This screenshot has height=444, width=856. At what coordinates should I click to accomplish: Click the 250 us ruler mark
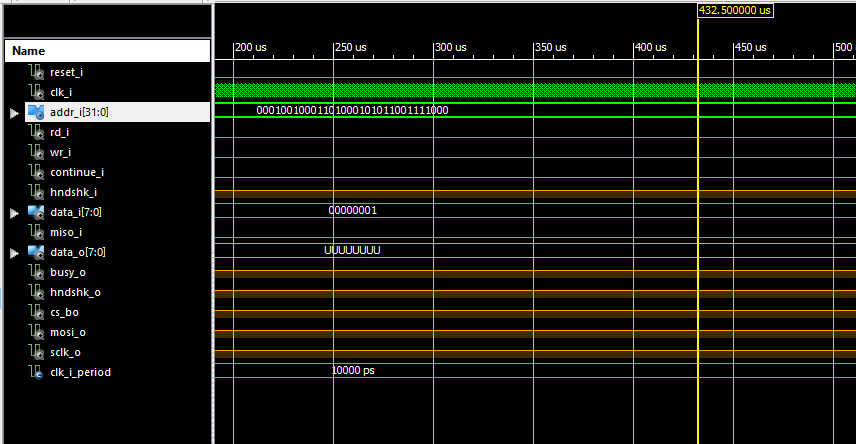coord(350,48)
